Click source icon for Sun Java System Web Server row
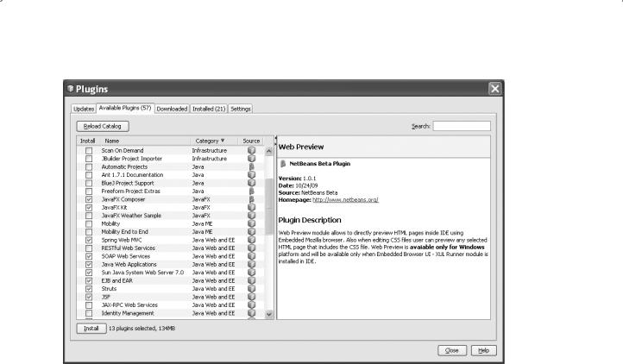The width and height of the screenshot is (623, 364). pyautogui.click(x=251, y=273)
